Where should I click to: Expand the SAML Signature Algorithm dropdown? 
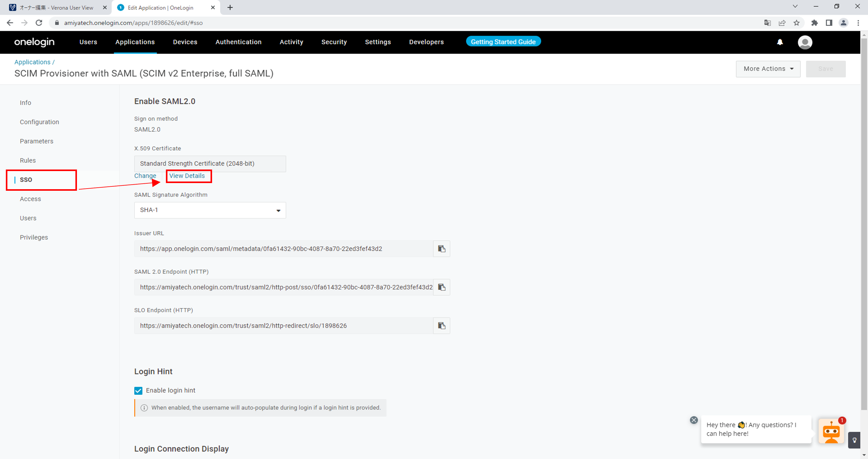tap(210, 210)
